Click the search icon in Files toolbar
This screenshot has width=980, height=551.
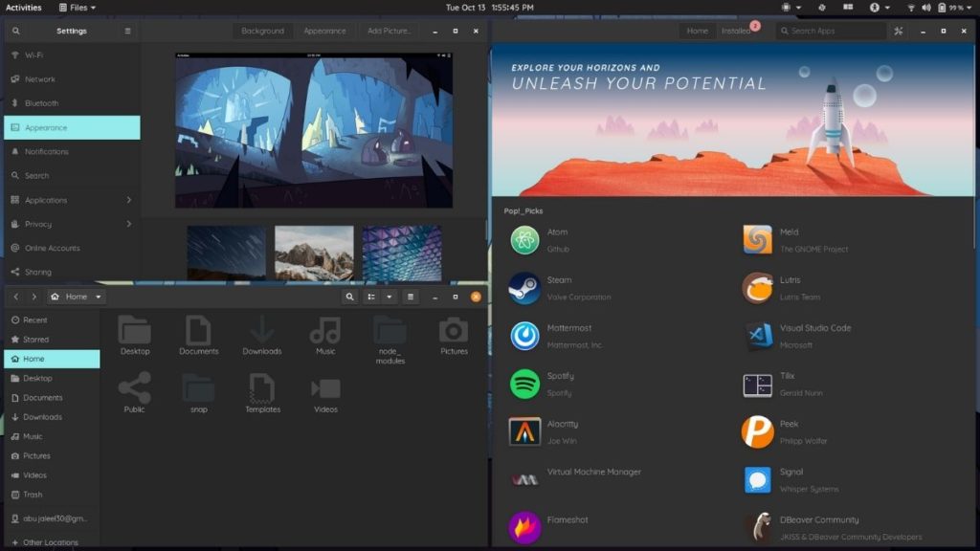coord(350,297)
